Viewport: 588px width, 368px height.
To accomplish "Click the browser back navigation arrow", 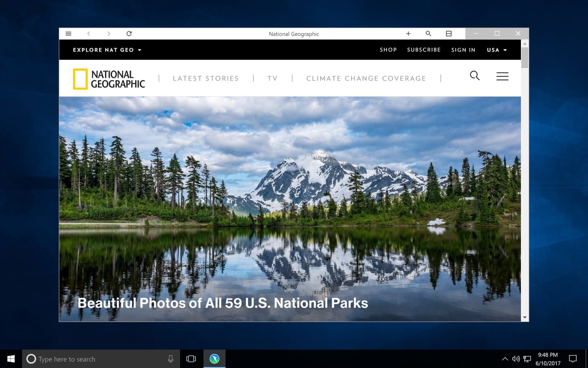I will [89, 33].
